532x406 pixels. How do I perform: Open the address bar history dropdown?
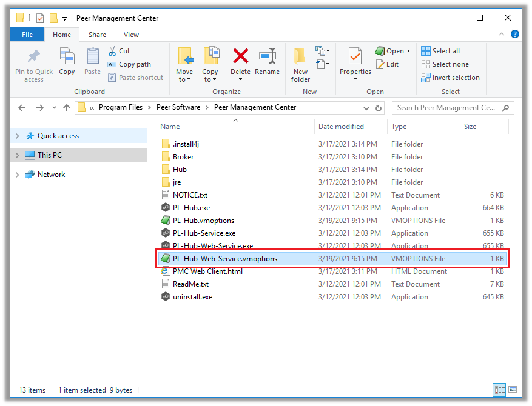point(365,107)
